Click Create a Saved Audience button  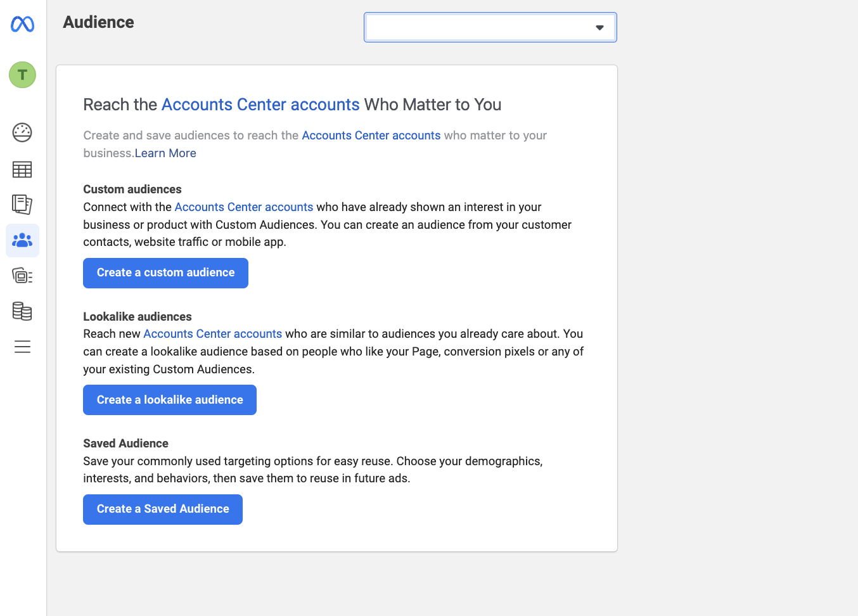[163, 510]
